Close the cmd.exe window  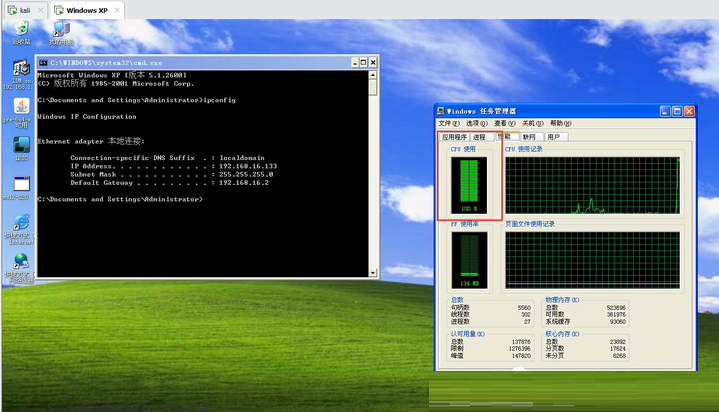[373, 63]
